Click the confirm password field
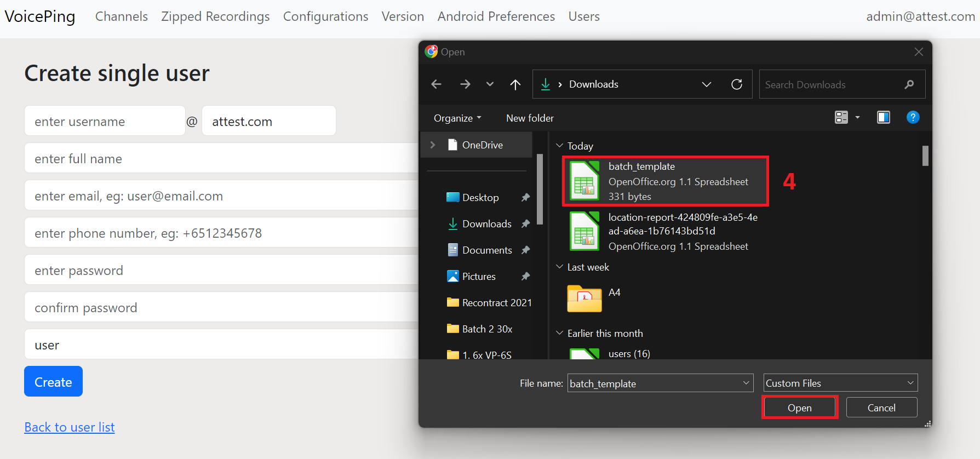The width and height of the screenshot is (980, 459). click(x=221, y=307)
